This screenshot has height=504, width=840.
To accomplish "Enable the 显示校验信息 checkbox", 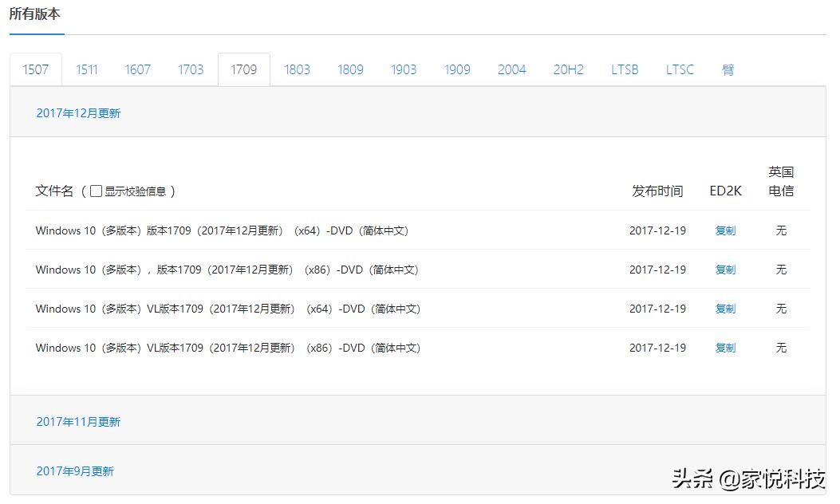I will (96, 191).
